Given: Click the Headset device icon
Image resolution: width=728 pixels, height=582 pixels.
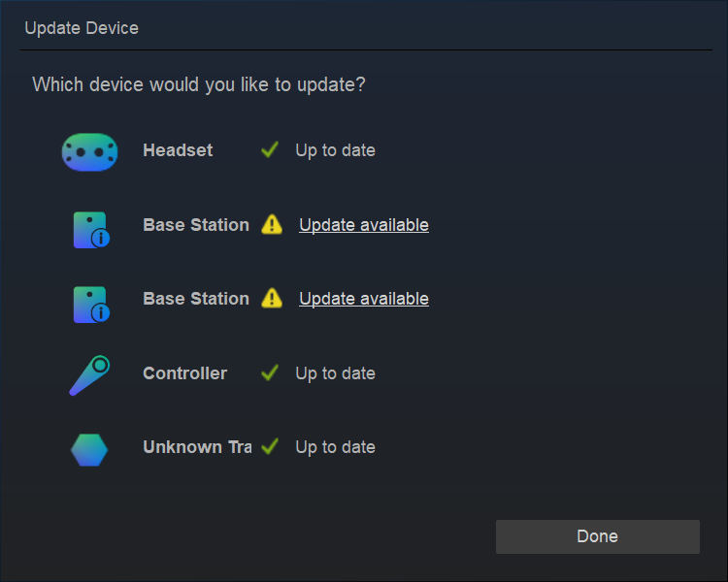Looking at the screenshot, I should [89, 151].
